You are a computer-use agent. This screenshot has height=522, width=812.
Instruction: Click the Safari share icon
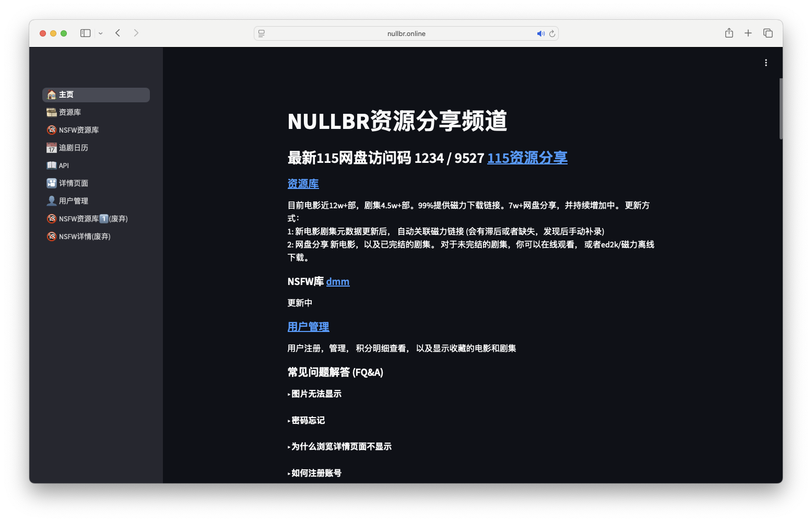tap(728, 32)
